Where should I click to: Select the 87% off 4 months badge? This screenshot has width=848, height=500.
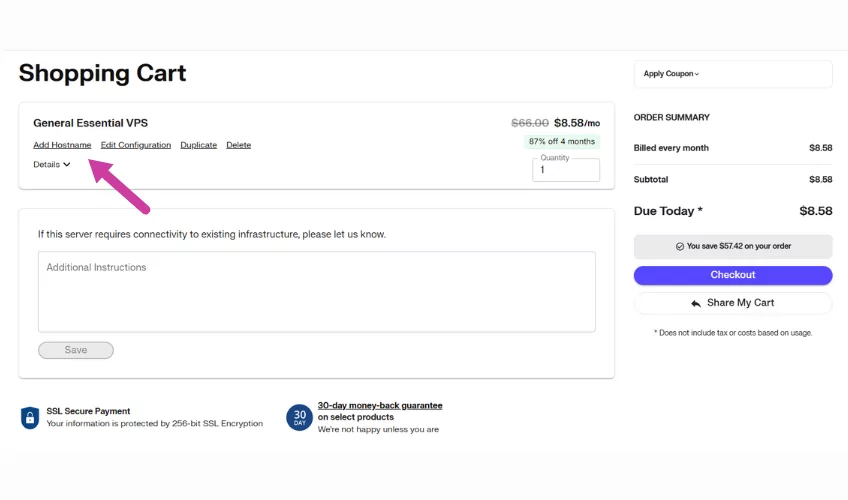562,141
